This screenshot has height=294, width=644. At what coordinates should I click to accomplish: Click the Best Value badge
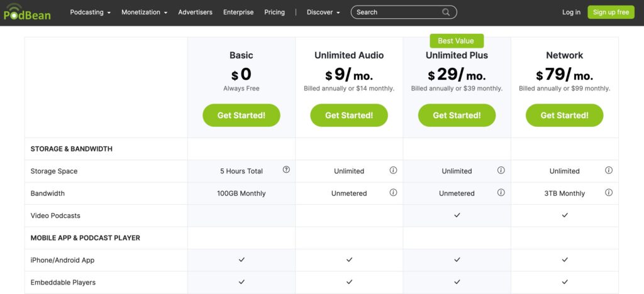(x=457, y=41)
